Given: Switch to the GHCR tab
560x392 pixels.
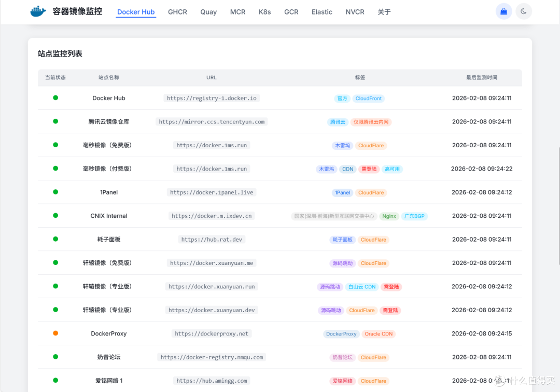Looking at the screenshot, I should click(x=177, y=12).
